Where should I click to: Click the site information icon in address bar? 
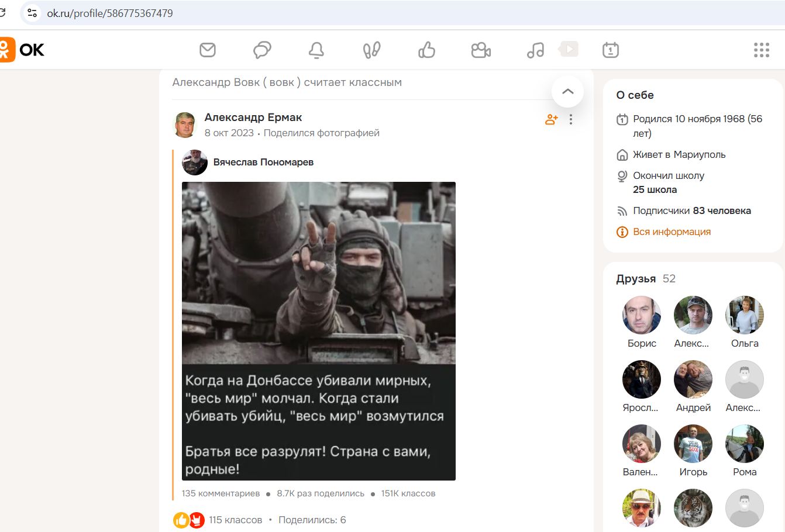[x=32, y=13]
